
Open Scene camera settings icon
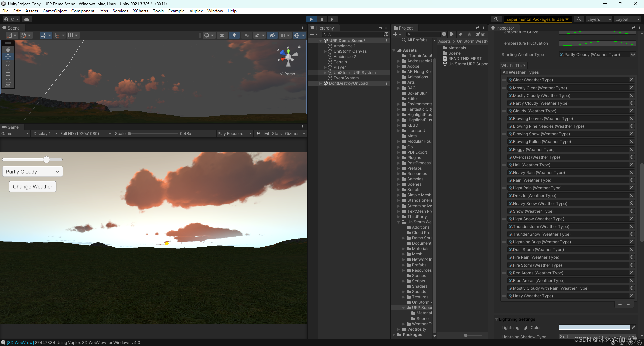click(285, 35)
